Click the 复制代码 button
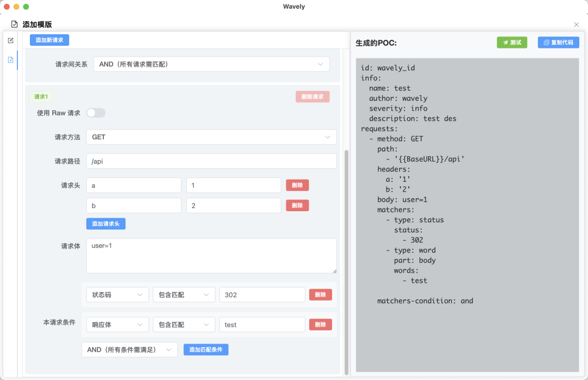The image size is (588, 380). pos(559,42)
